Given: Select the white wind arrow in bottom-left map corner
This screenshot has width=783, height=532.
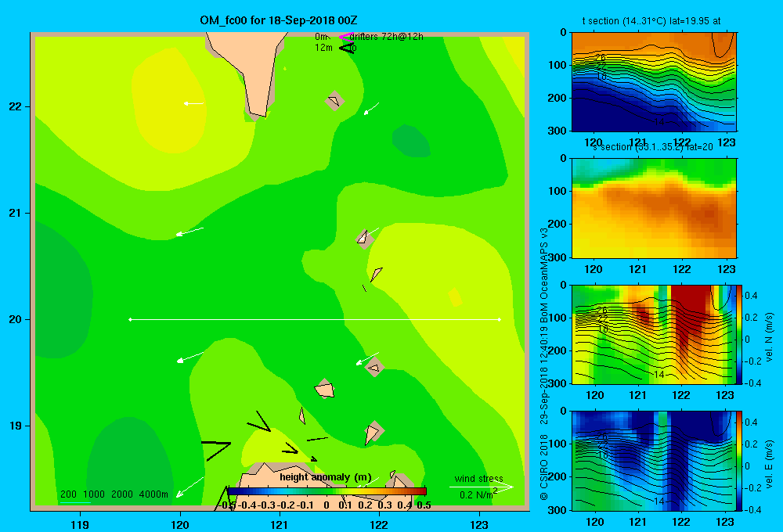Looking at the screenshot, I should click(x=190, y=487).
